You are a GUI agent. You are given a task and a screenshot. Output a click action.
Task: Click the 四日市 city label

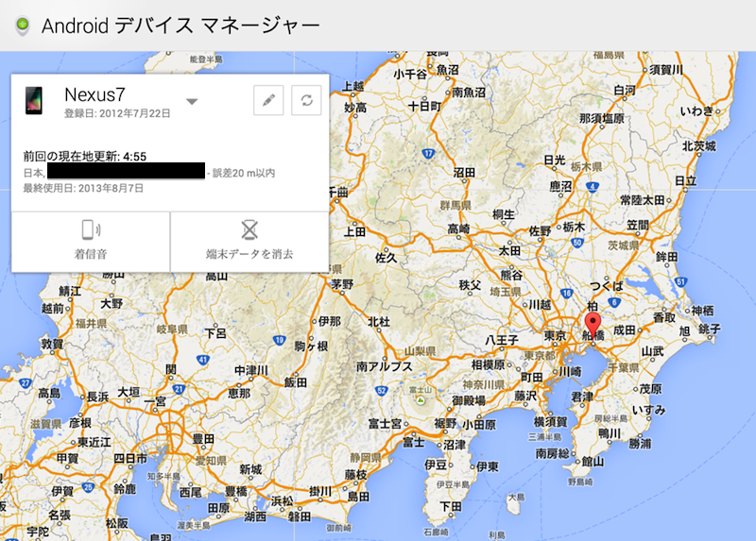click(x=130, y=459)
